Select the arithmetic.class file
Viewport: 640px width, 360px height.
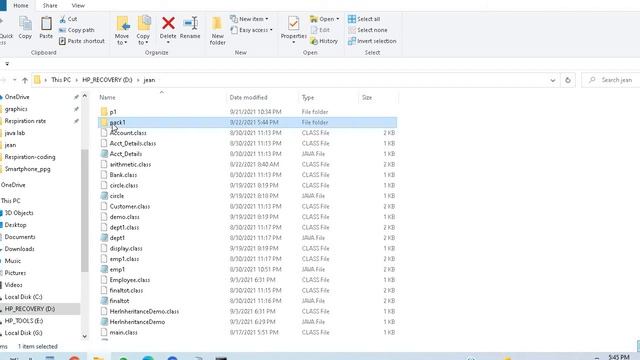[247, 164]
